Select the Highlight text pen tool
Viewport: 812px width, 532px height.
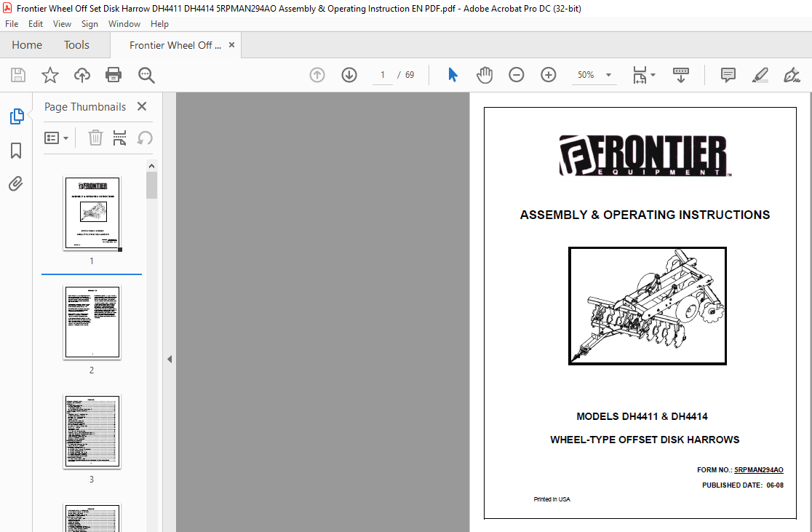pos(760,75)
